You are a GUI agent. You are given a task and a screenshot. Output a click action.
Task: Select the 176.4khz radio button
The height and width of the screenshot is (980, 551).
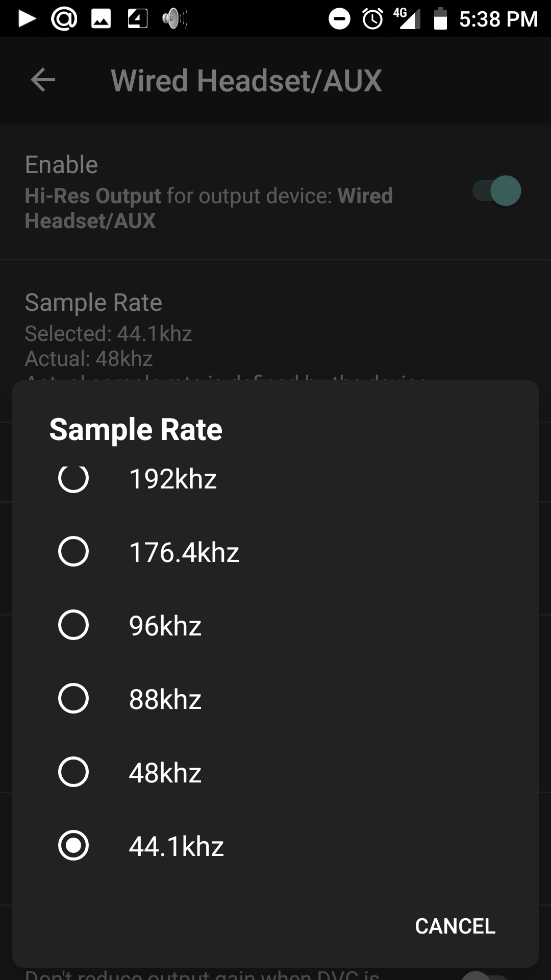click(x=73, y=551)
